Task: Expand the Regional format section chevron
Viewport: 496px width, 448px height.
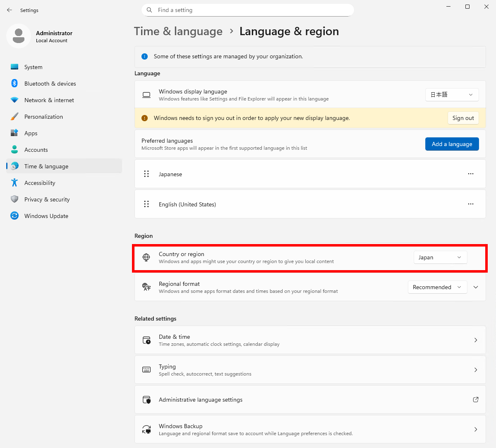Action: point(475,287)
